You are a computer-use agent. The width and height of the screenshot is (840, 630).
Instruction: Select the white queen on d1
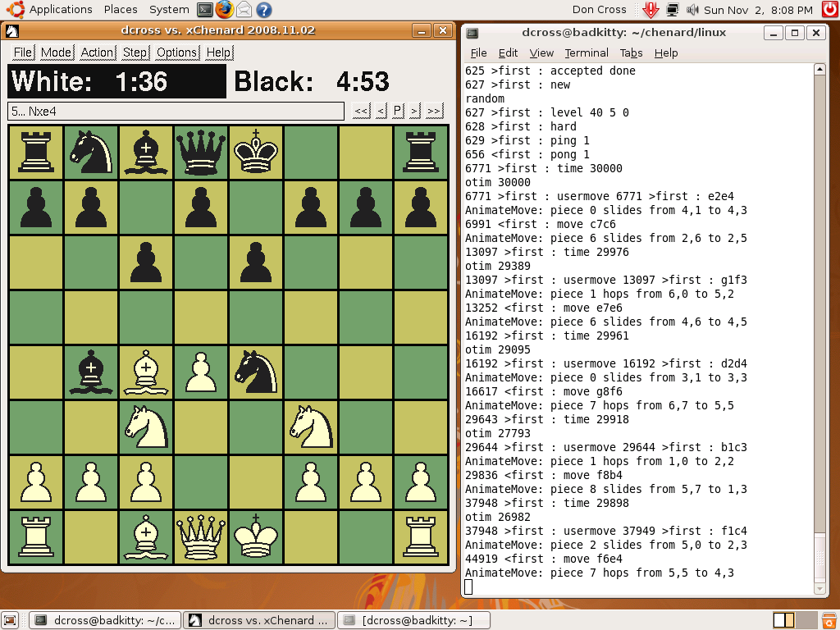tap(201, 536)
